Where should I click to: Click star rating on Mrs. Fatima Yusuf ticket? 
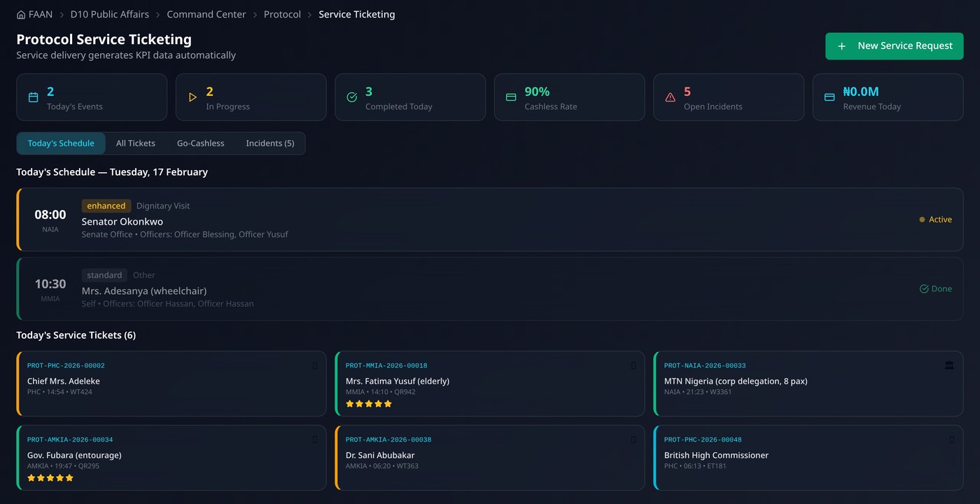[369, 404]
